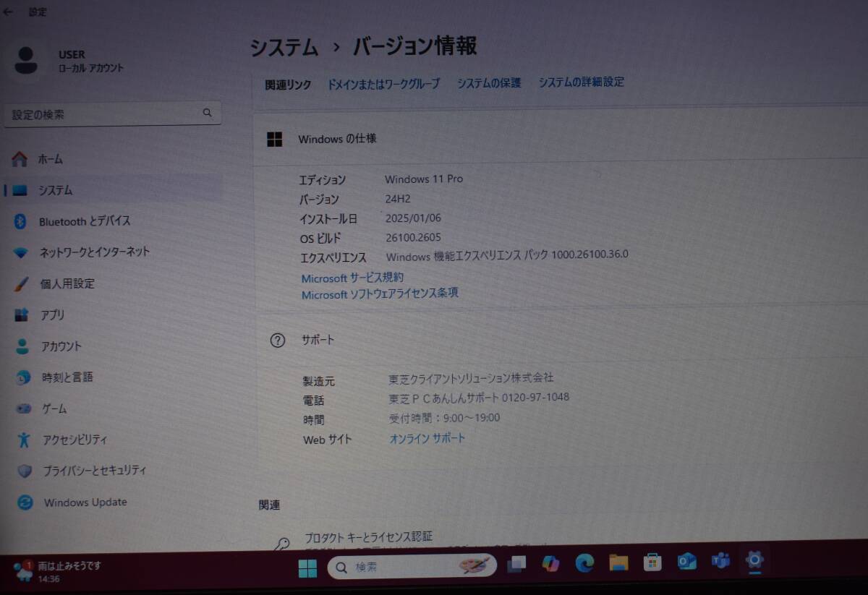
Task: Click システム in the breadcrumb title
Action: tap(284, 48)
